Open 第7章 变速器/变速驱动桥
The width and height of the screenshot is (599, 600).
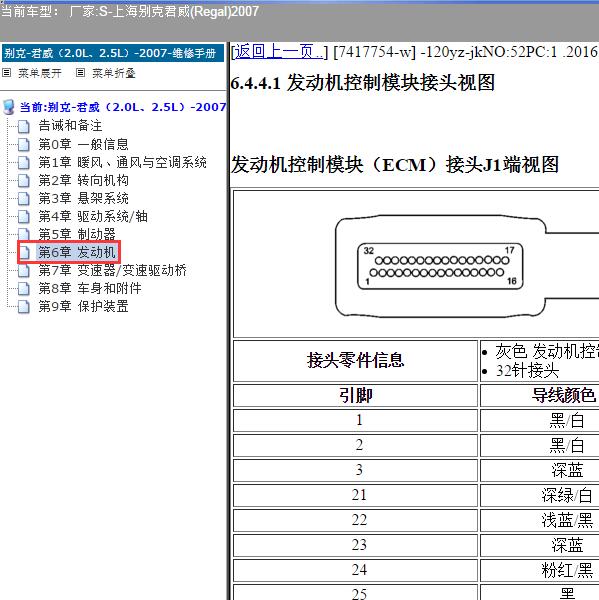pos(113,270)
